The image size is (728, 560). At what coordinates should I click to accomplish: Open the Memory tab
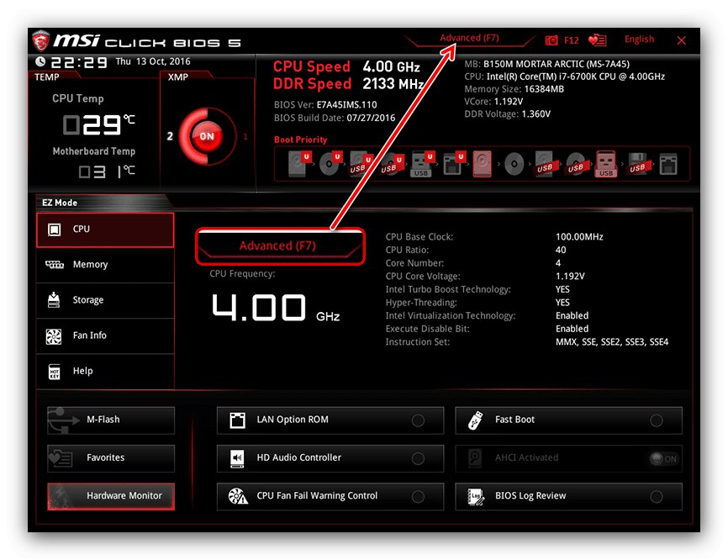tap(105, 265)
